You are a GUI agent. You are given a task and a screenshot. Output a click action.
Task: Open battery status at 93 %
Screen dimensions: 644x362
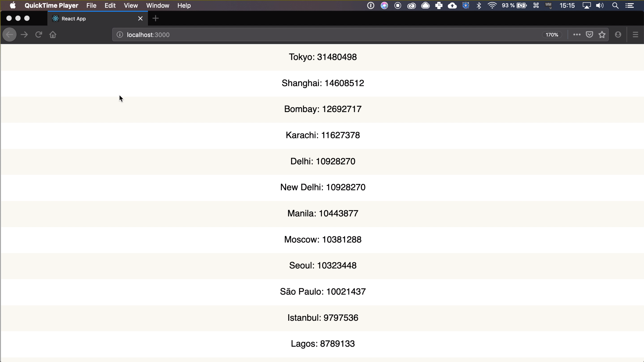pyautogui.click(x=514, y=5)
